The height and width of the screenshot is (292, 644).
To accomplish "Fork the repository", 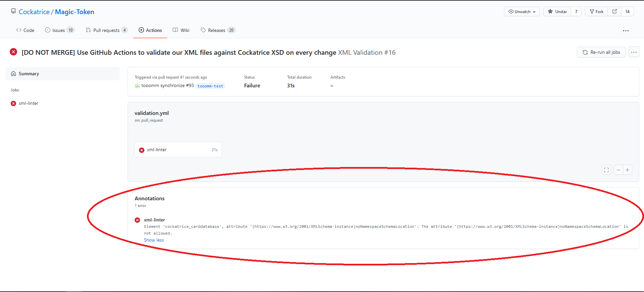I will click(x=596, y=11).
